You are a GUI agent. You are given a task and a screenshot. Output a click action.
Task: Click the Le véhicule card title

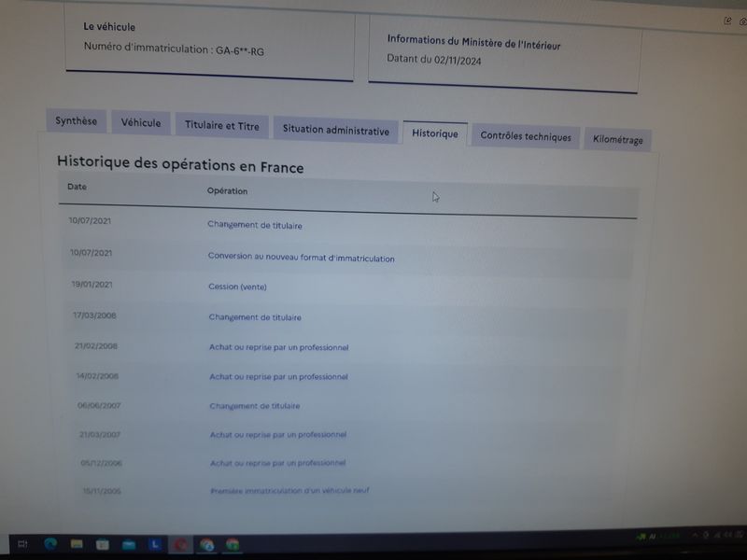109,27
